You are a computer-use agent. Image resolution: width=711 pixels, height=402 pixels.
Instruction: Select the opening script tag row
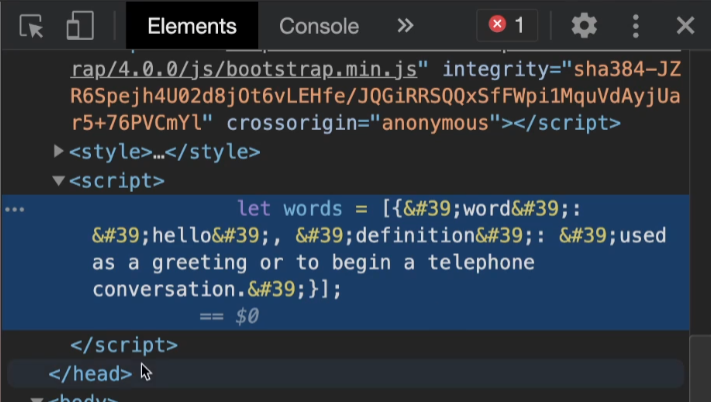point(117,181)
